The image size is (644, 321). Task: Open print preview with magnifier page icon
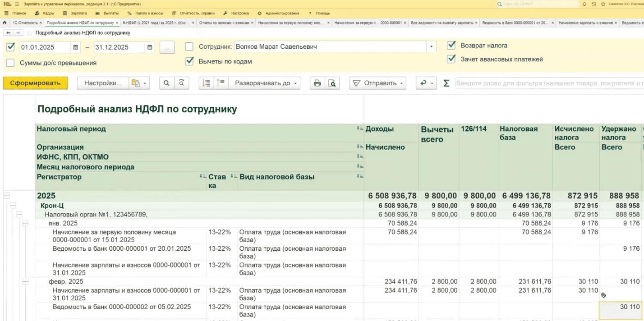point(332,83)
